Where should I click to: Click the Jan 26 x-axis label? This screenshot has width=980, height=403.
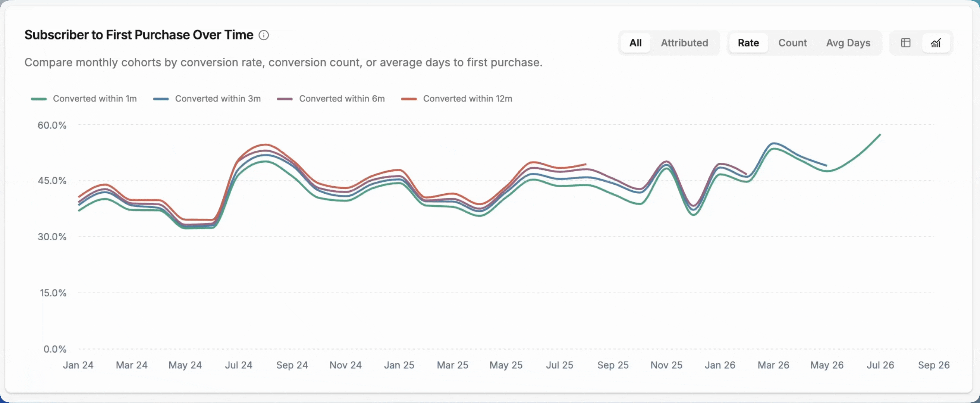point(720,365)
